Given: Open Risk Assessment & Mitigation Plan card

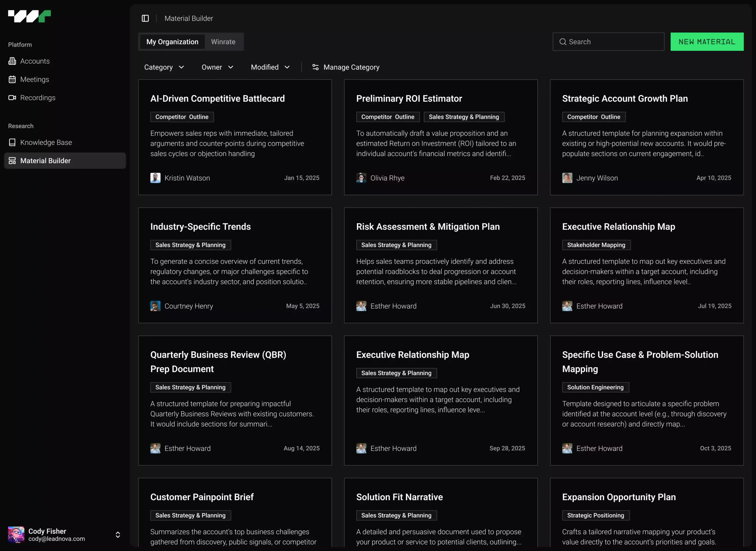Looking at the screenshot, I should [x=441, y=265].
